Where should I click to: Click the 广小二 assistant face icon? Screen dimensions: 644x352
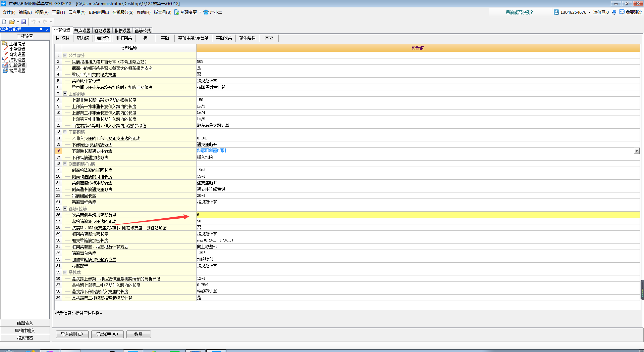click(x=206, y=12)
